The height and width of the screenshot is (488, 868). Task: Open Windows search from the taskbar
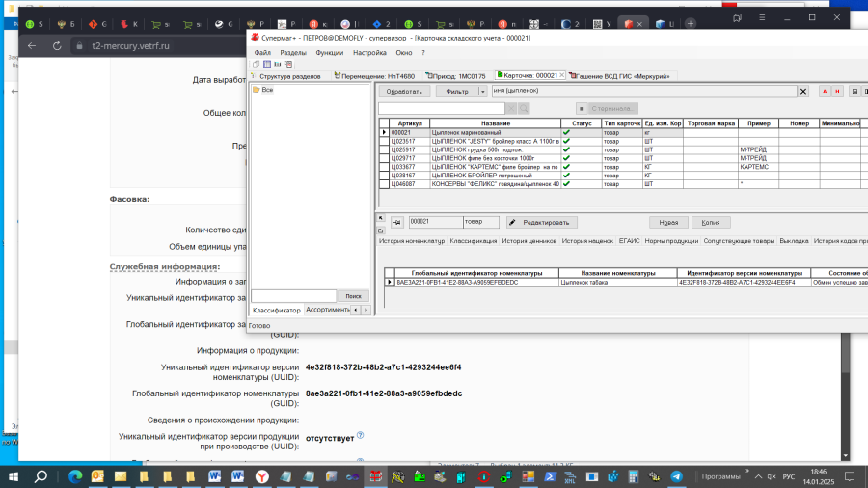41,476
